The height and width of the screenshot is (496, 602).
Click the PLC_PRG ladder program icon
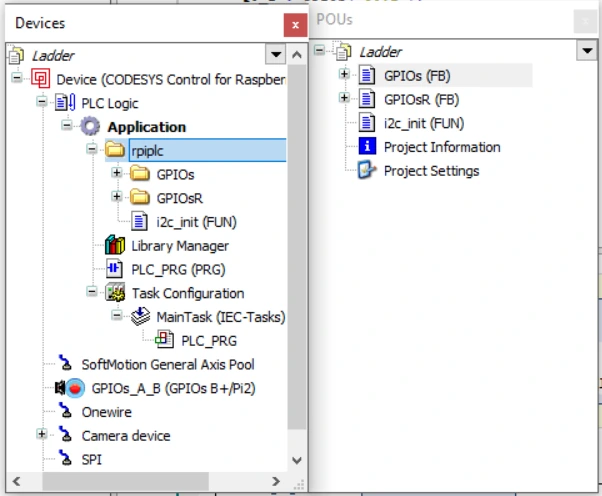pos(114,269)
